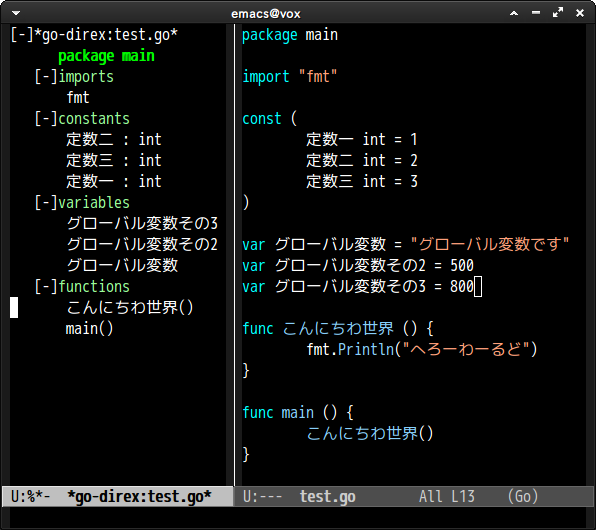The height and width of the screenshot is (530, 596).
Task: Click the func こんにちわ世界 () { definition line
Action: pyautogui.click(x=338, y=328)
